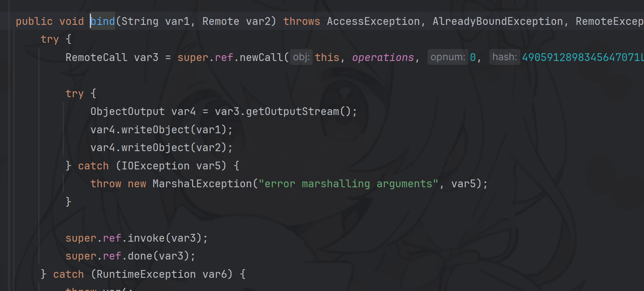
Task: Click the opnum: parameter inlay hint
Action: click(x=448, y=57)
